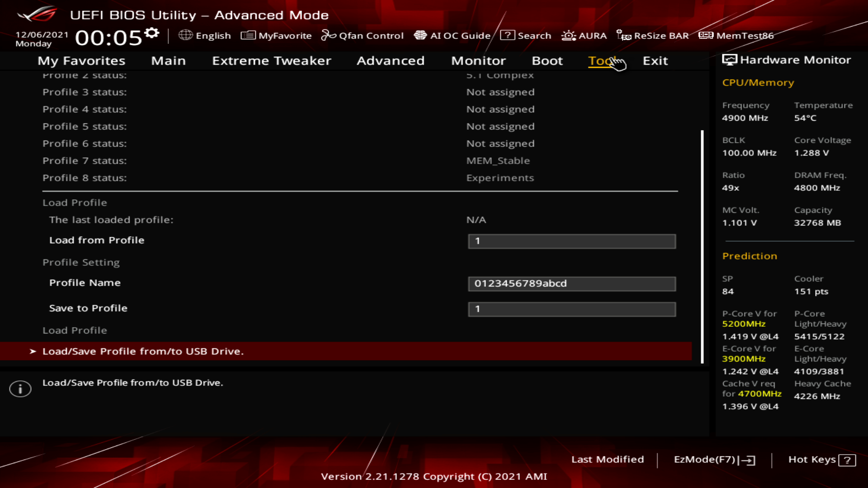Open Hot Keys help
This screenshot has width=868, height=488.
[x=821, y=460]
